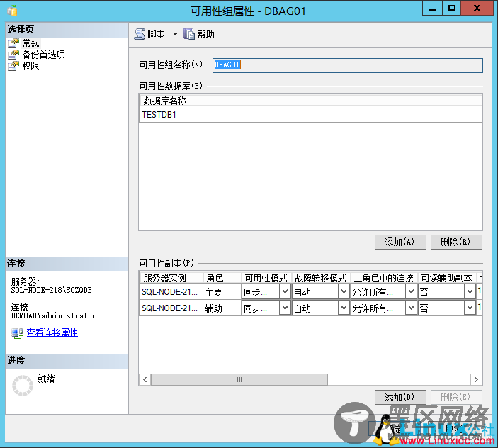498x448 pixels.
Task: Click the 添加(A) database button
Action: 400,242
